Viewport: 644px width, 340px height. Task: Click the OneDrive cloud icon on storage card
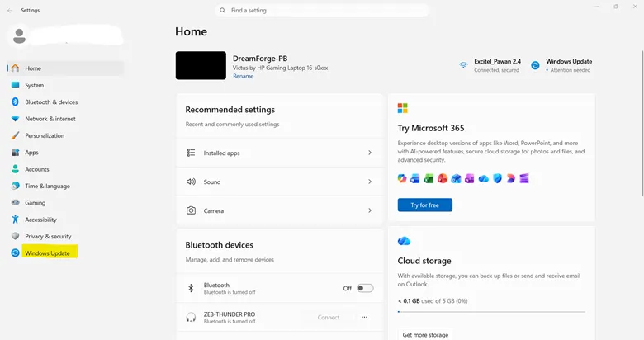pyautogui.click(x=404, y=241)
